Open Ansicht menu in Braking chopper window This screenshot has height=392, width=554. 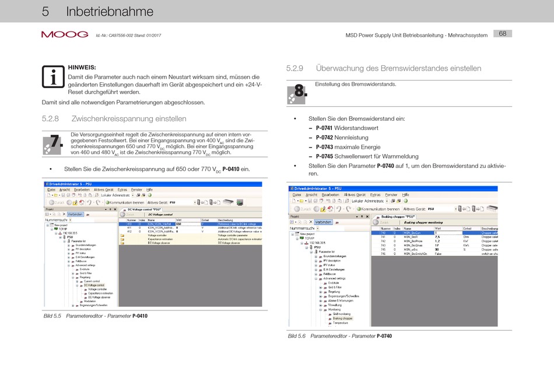(x=311, y=195)
